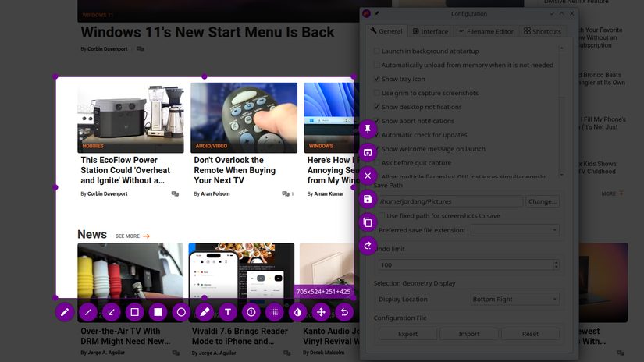This screenshot has height=362, width=644.
Task: Open comments for Remote article by Aran Folsom
Action: click(287, 193)
